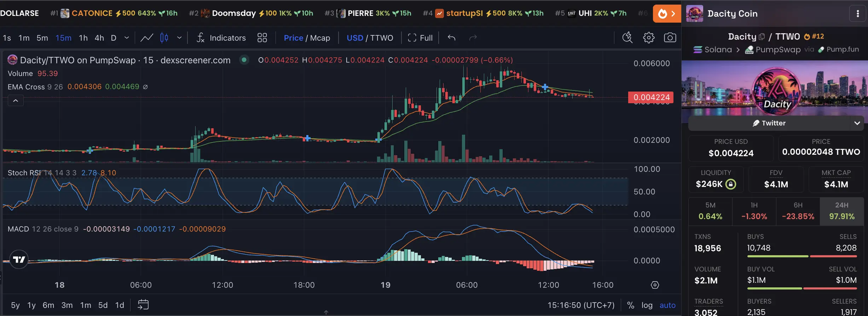
Task: Select the line chart type icon
Action: [x=147, y=38]
